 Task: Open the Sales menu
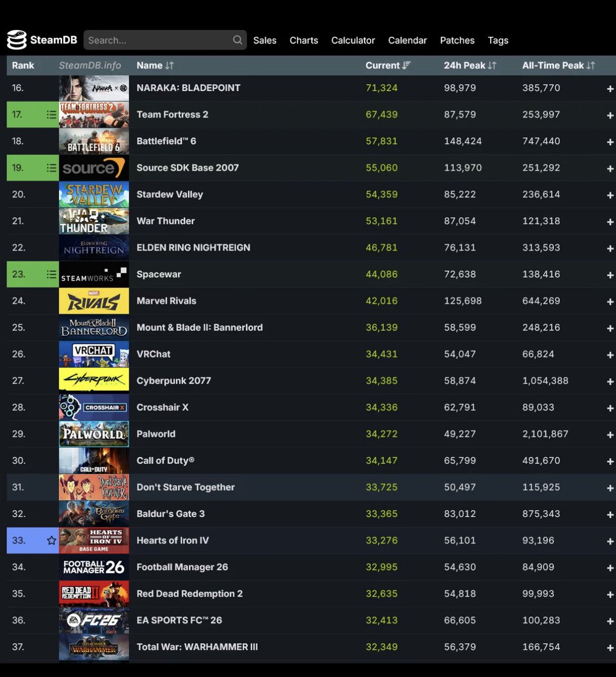(265, 41)
